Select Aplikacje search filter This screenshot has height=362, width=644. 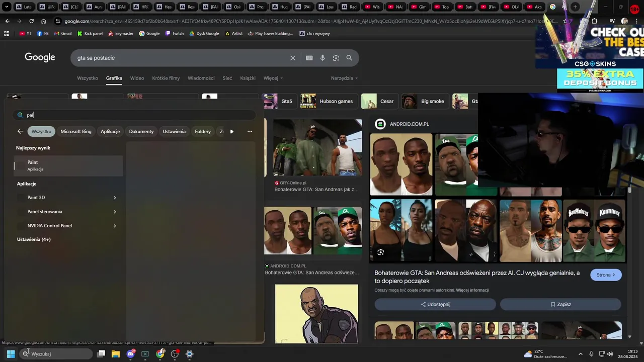110,131
